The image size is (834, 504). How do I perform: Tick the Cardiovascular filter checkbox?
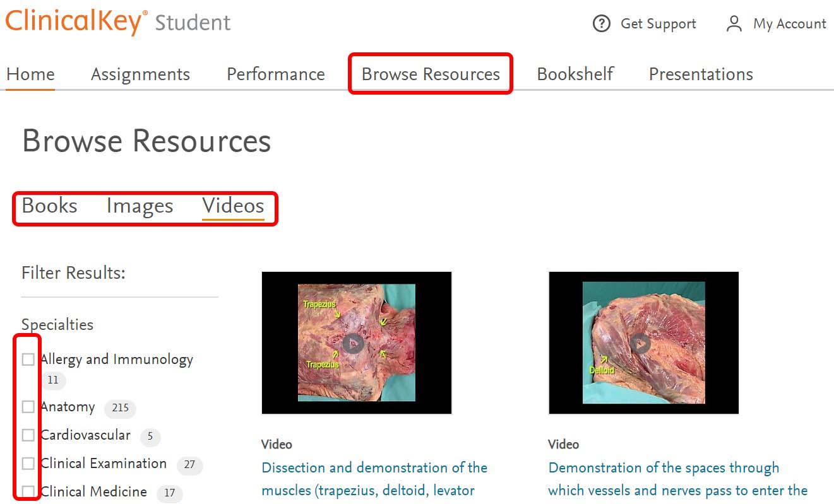28,435
